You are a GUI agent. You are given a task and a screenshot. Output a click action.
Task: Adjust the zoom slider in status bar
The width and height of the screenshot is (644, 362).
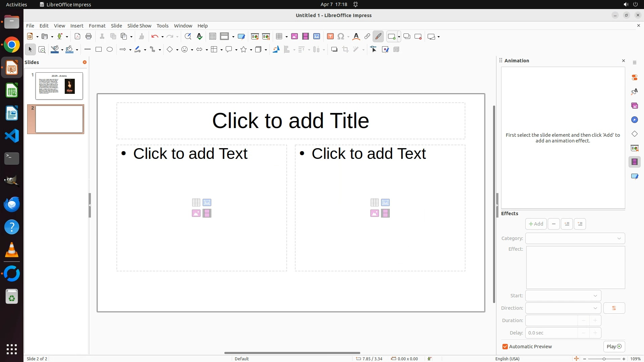604,359
